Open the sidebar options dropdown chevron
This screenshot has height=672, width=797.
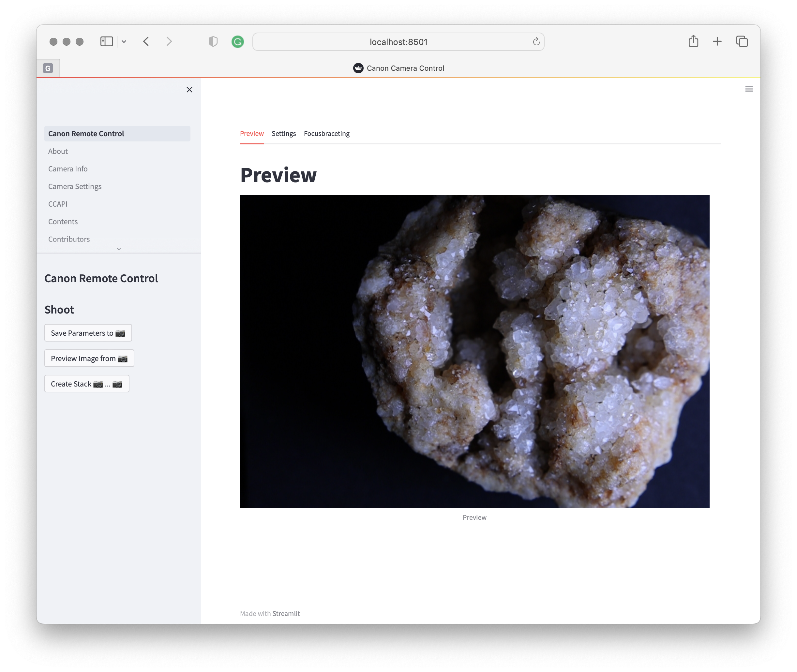click(x=124, y=41)
